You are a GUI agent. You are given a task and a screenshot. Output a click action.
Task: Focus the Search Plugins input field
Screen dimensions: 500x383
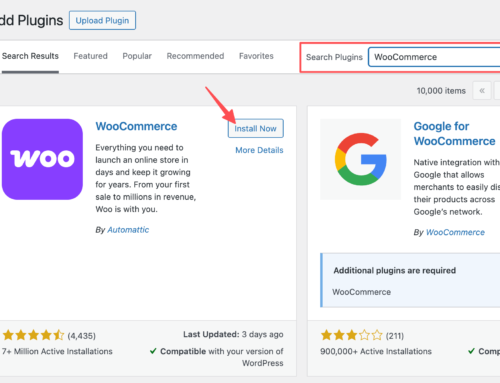434,57
